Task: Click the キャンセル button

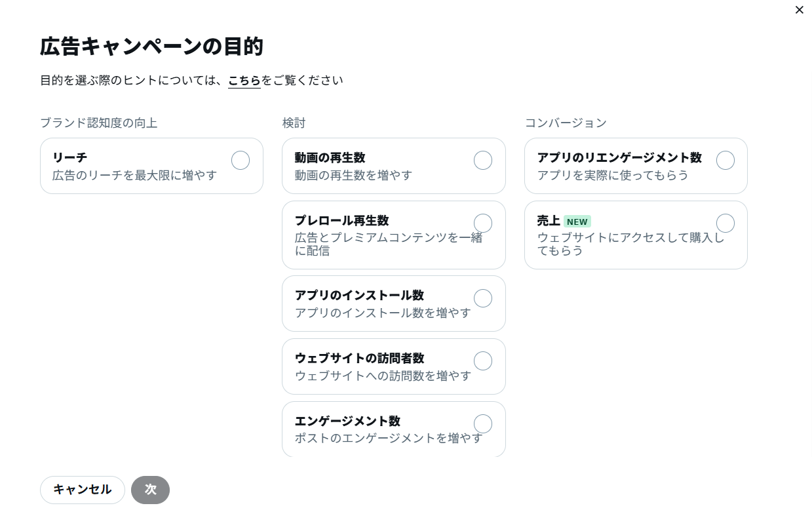Action: pyautogui.click(x=83, y=490)
